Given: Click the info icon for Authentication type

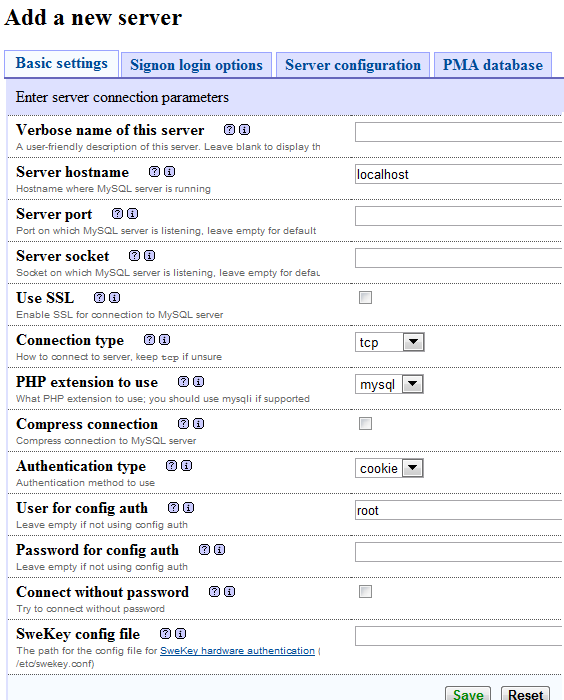Looking at the screenshot, I should (187, 466).
